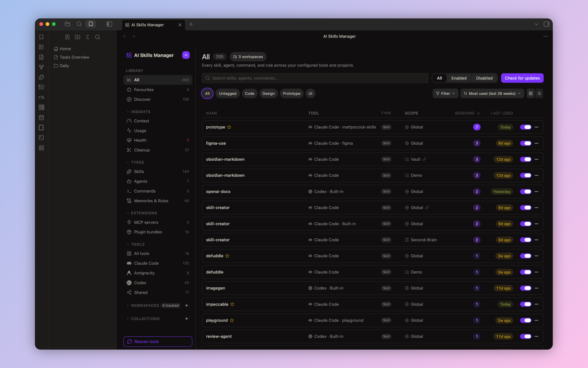
Task: Click the navigate back arrow
Action: coord(125,36)
